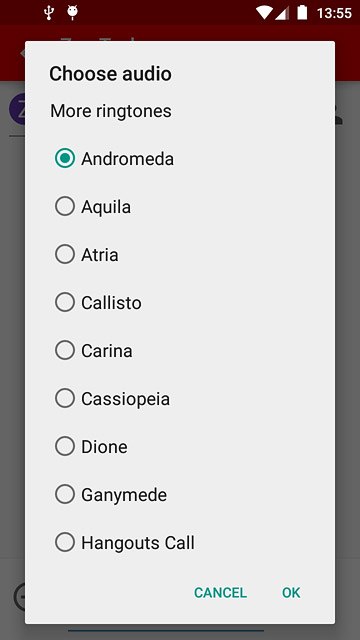Pick Ganymede as the ringtone
Viewport: 360px width, 640px height.
[65, 494]
